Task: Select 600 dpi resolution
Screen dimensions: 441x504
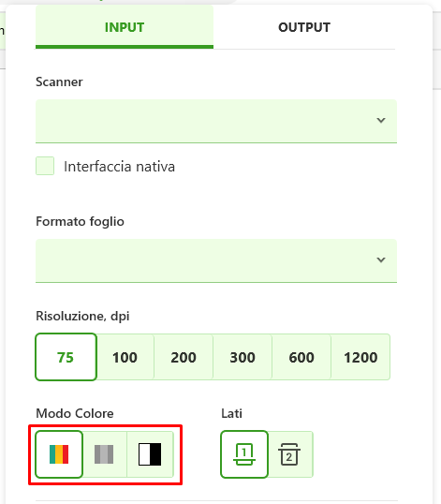Action: tap(301, 357)
